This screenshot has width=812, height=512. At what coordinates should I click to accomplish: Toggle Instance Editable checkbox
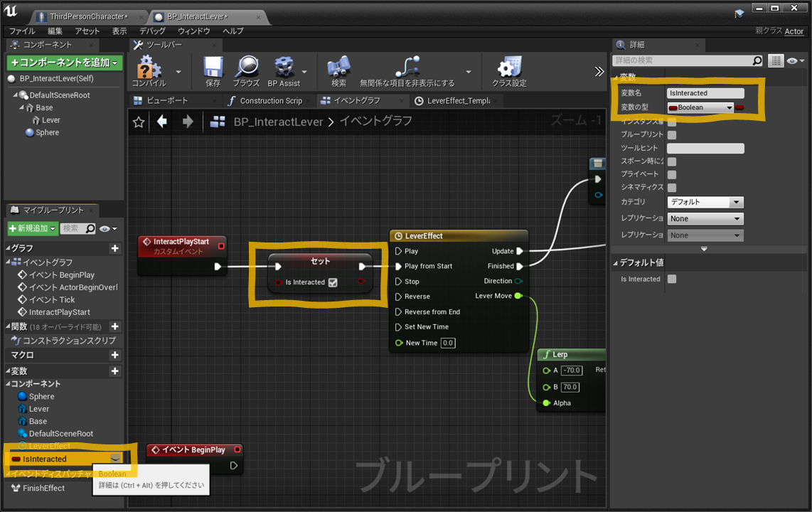[672, 122]
